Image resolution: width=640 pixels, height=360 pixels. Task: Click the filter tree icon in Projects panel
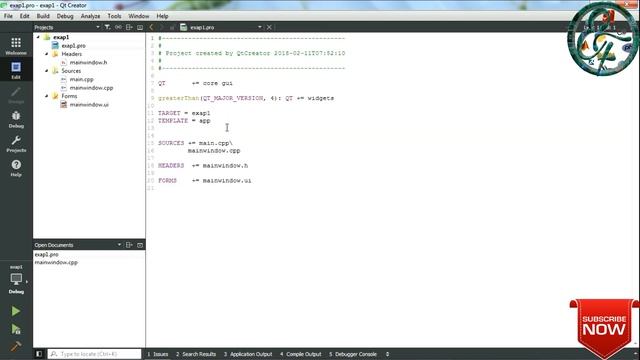point(107,27)
